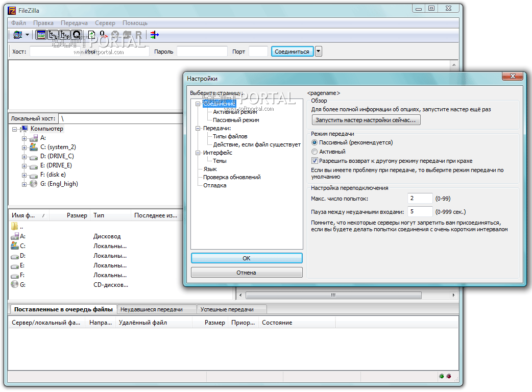
Task: Expand the F: (disk e) node
Action: coord(24,175)
